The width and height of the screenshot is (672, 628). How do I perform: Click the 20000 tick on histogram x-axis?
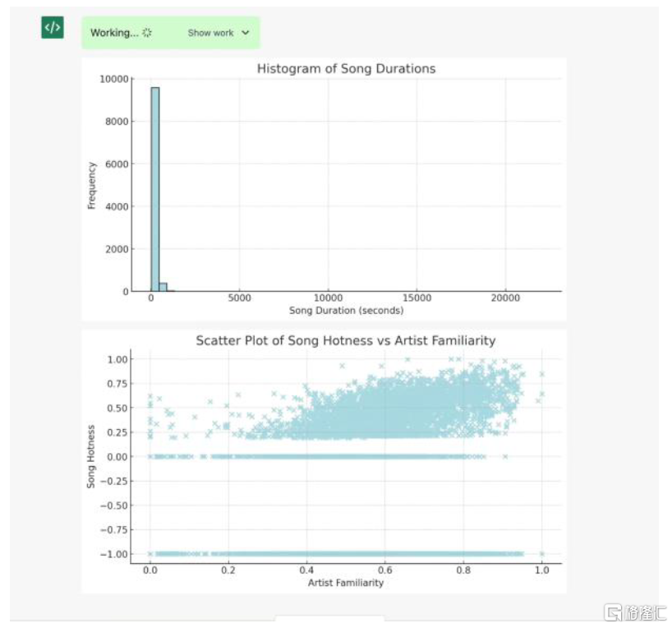(505, 298)
